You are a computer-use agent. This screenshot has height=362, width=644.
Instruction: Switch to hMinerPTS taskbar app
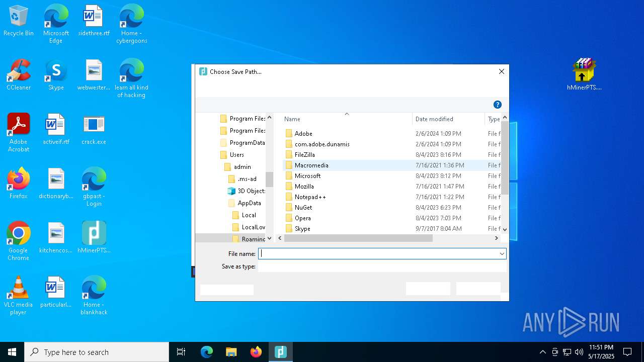(281, 352)
